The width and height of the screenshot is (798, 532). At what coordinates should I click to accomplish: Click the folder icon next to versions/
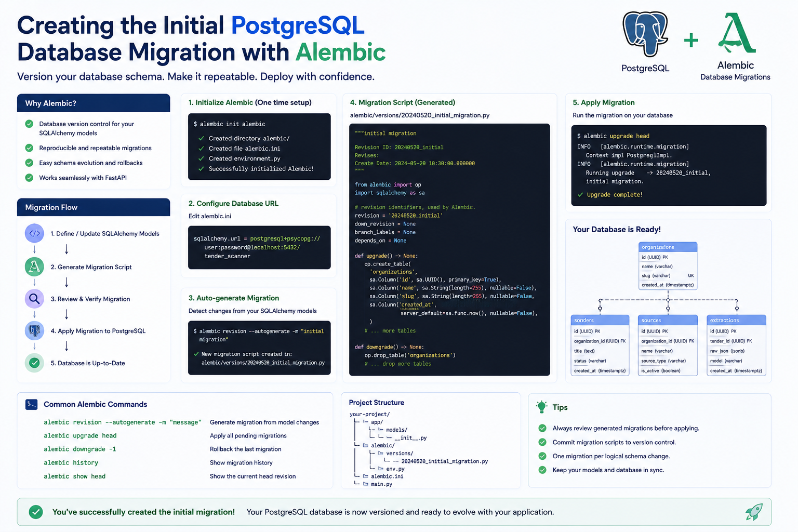(381, 453)
